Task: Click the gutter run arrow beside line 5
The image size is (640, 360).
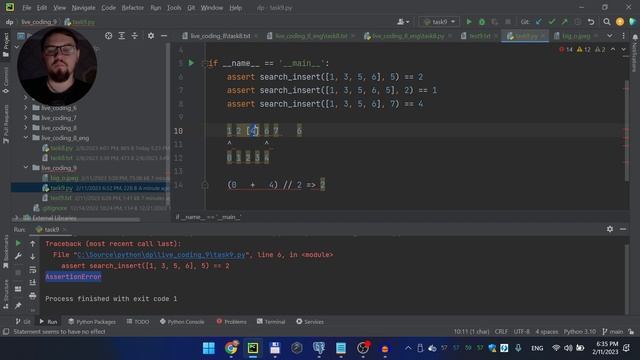Action: click(191, 63)
